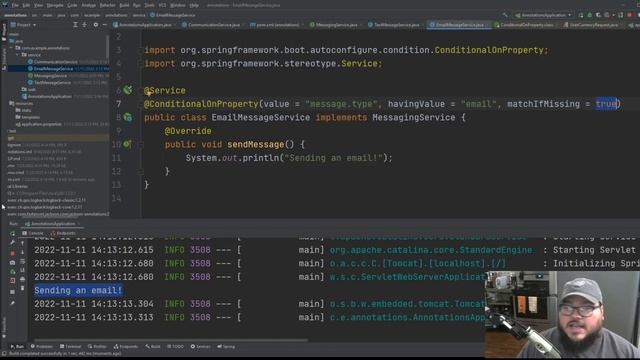Select EmailMessageService in project tree
640x360 pixels.
coord(53,69)
